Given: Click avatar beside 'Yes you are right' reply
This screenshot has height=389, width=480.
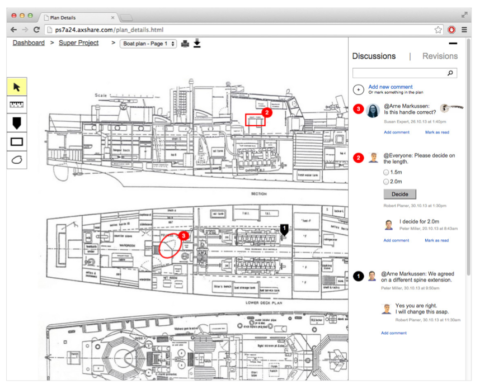Looking at the screenshot, I should pyautogui.click(x=387, y=309).
